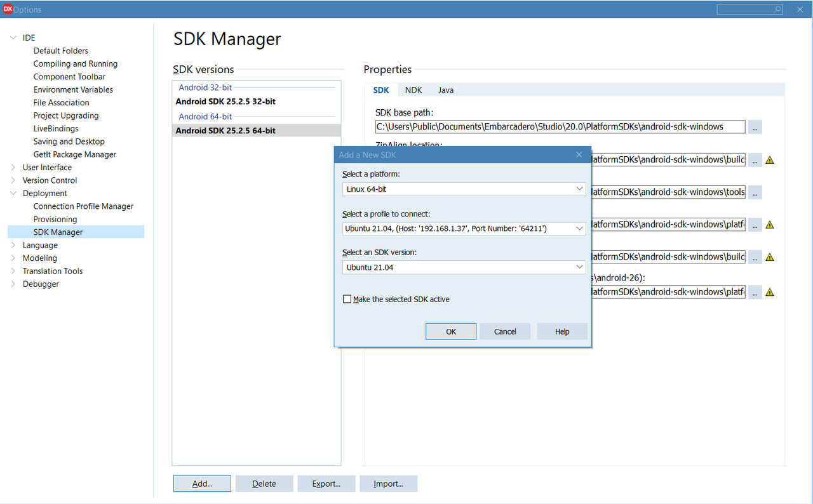Click the search box in the title bar
This screenshot has height=504, width=813.
pos(749,10)
